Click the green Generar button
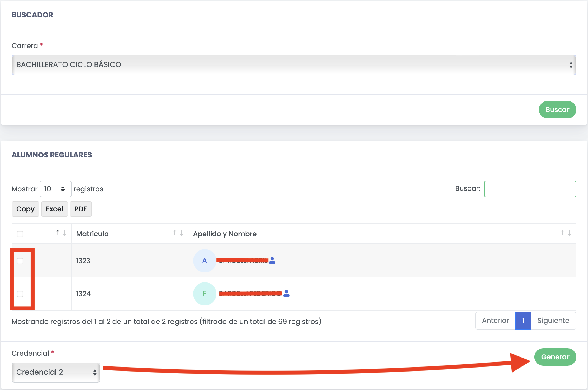588x390 pixels. (555, 357)
